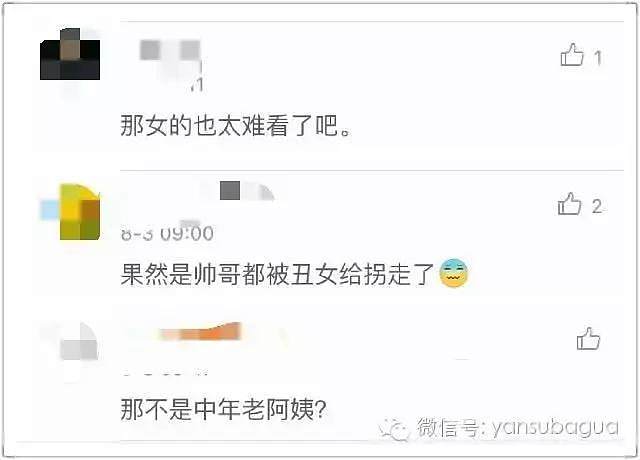
Task: Click like count "1" on first comment
Action: [598, 58]
